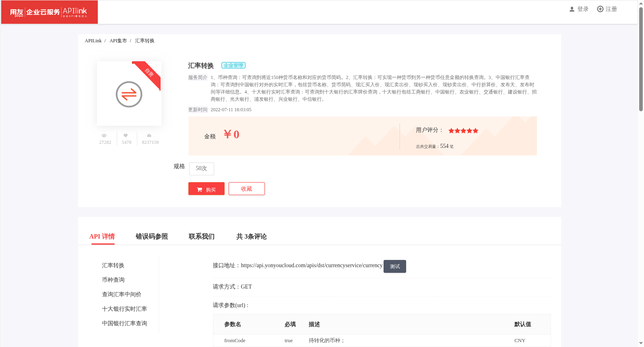Click the update time 2022-07-11 18:03:05

(231, 110)
